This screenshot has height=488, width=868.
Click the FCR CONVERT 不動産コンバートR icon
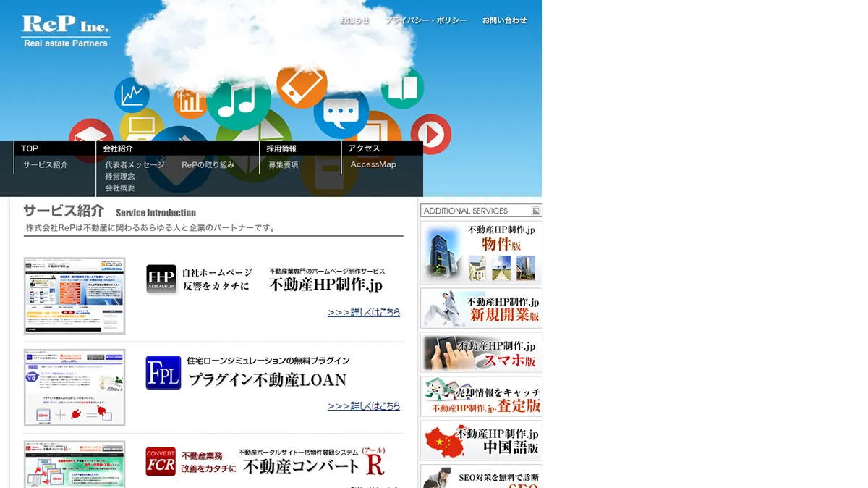tap(161, 461)
